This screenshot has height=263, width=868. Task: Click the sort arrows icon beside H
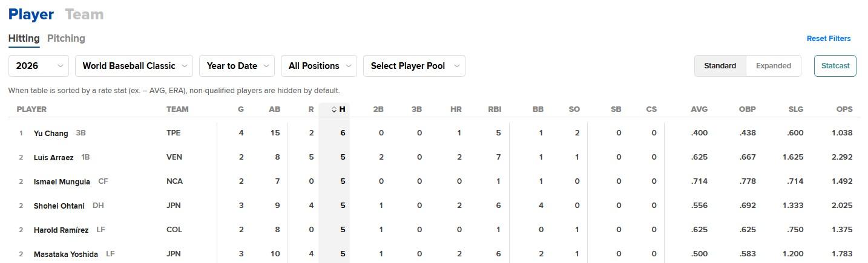(x=334, y=109)
